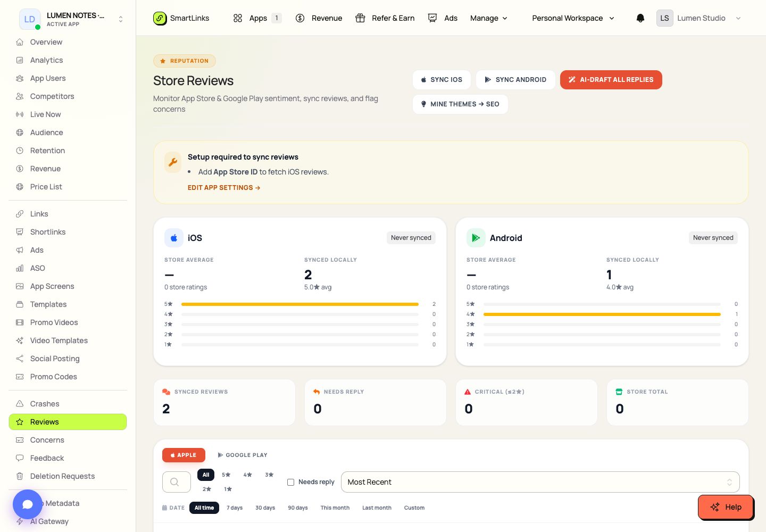Click the Shortlinks sidebar icon
This screenshot has height=532, width=766.
tap(20, 232)
